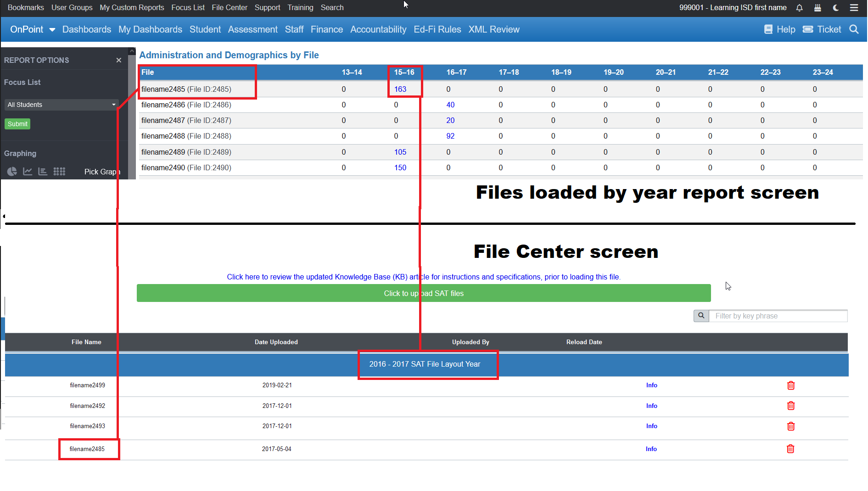
Task: Click the green Submit button
Action: [x=17, y=124]
